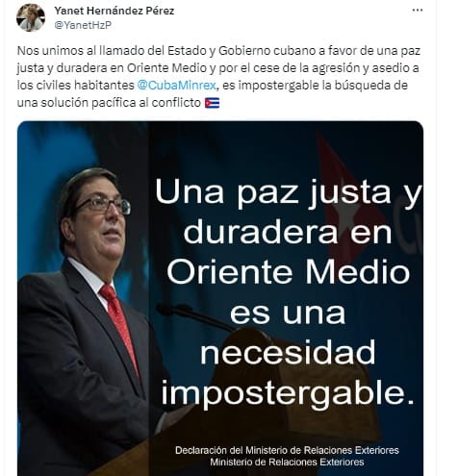The image size is (458, 476).
Task: Click 'Declaración del Ministerio de Relaciones Exteriores' caption
Action: (x=287, y=450)
